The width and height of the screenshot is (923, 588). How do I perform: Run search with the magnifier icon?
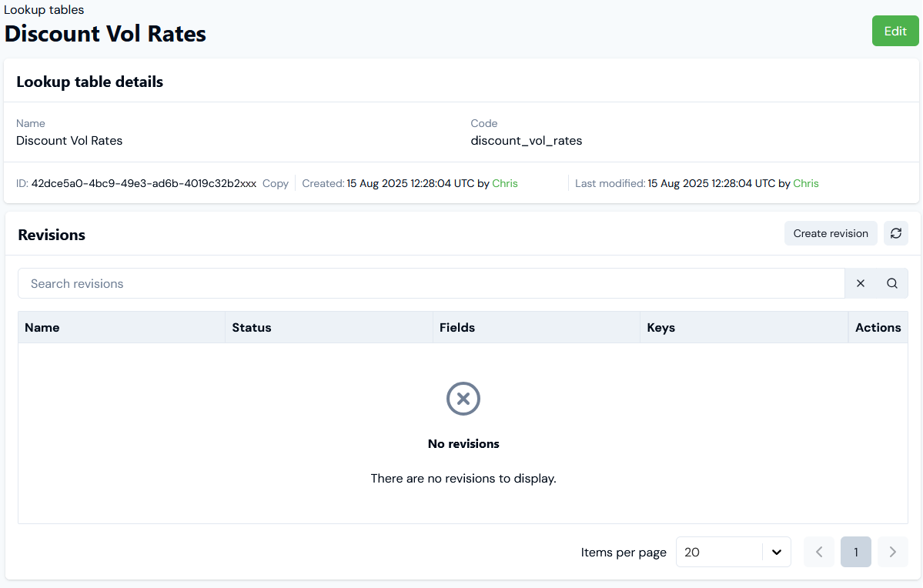click(891, 284)
